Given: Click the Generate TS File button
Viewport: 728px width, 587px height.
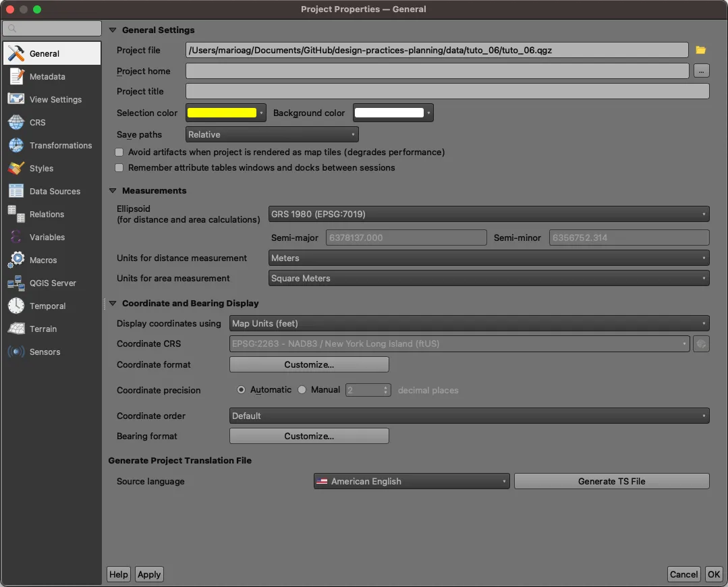Looking at the screenshot, I should pos(611,481).
